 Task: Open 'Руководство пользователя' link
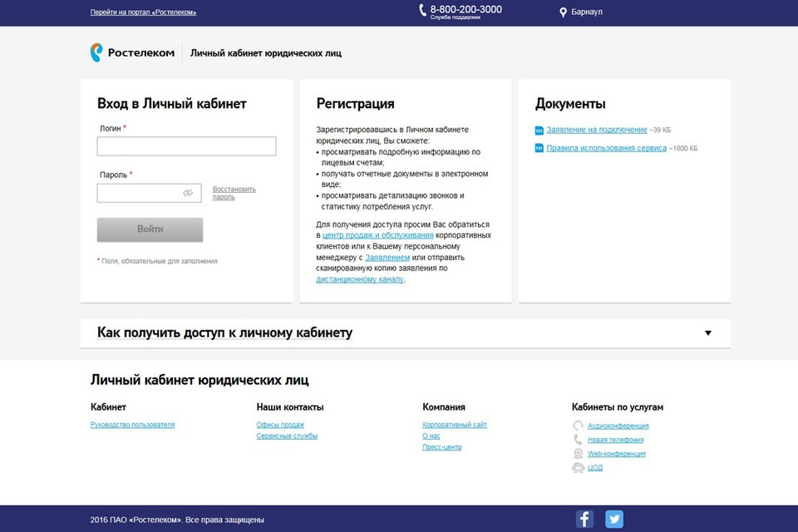tap(132, 425)
